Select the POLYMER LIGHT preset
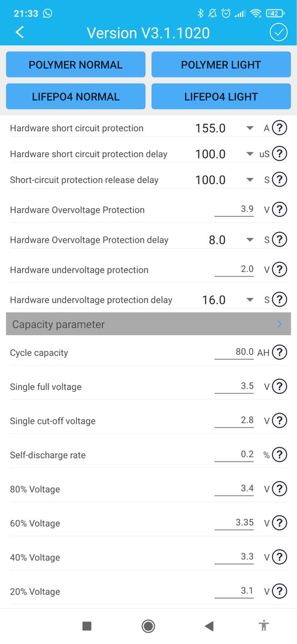 (220, 65)
